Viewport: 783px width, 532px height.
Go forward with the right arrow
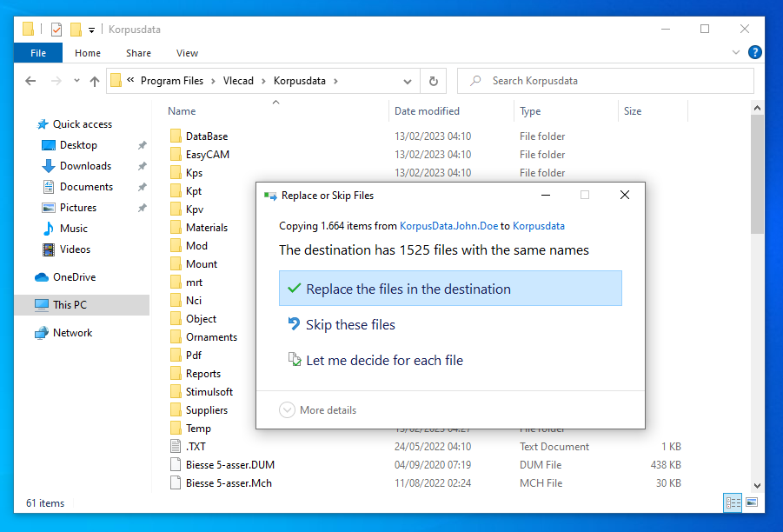pyautogui.click(x=56, y=81)
